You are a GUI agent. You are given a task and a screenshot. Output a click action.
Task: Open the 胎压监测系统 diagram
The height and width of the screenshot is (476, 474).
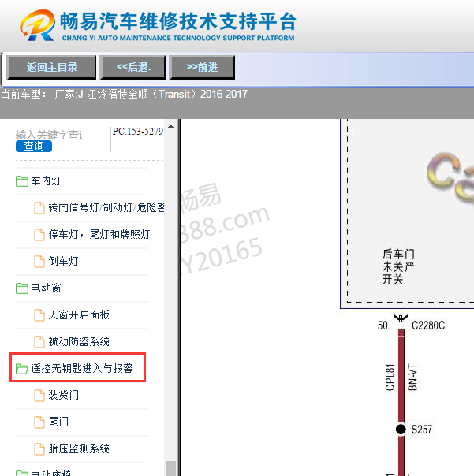[79, 448]
